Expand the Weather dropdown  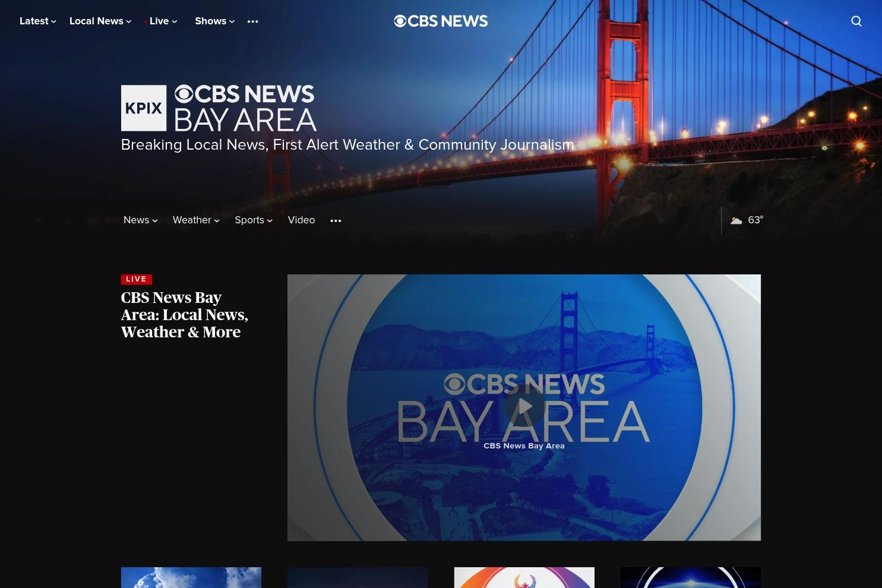(196, 220)
